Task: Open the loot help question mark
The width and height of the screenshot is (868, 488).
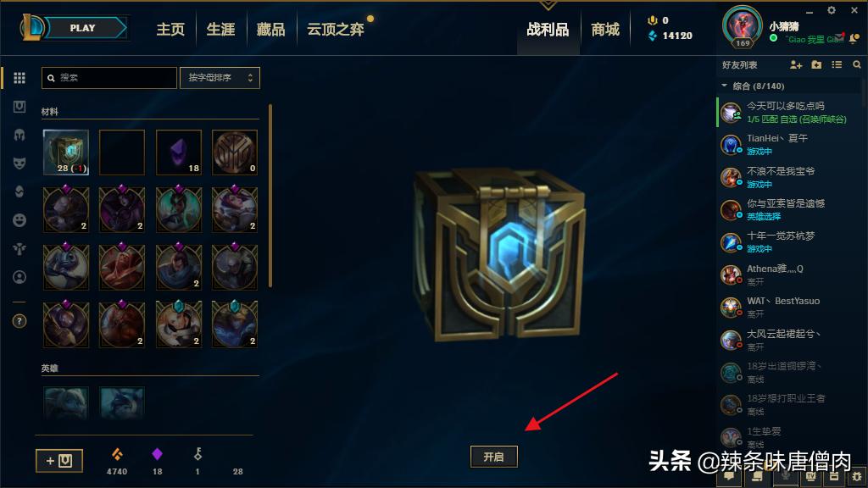Action: [19, 321]
